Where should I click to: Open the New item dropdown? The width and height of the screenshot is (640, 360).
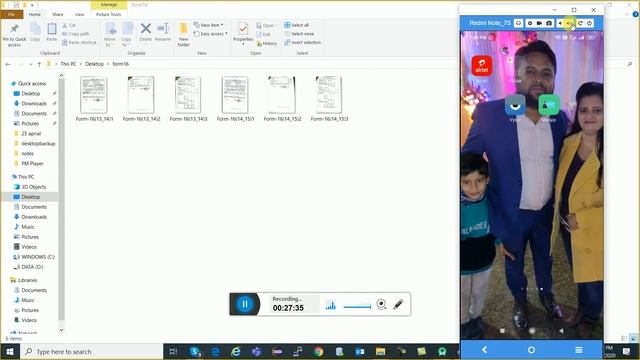[x=209, y=25]
